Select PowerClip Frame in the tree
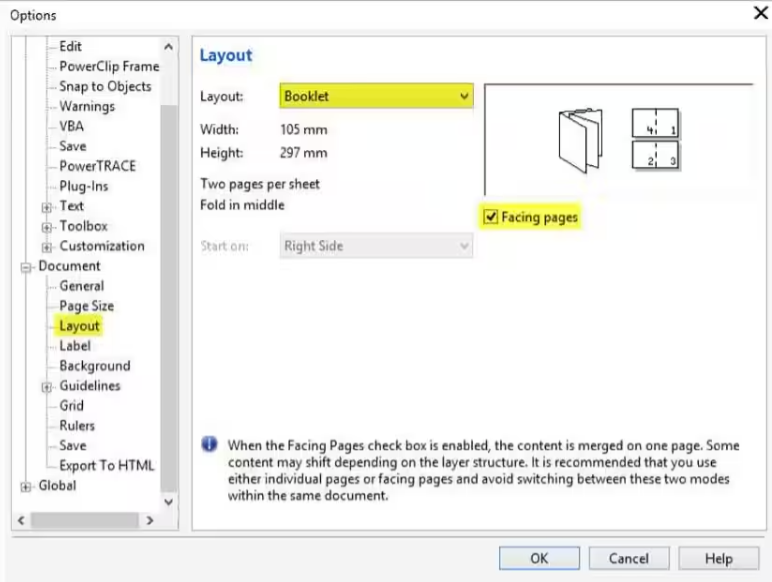Screen dimensions: 772x582 point(109,66)
